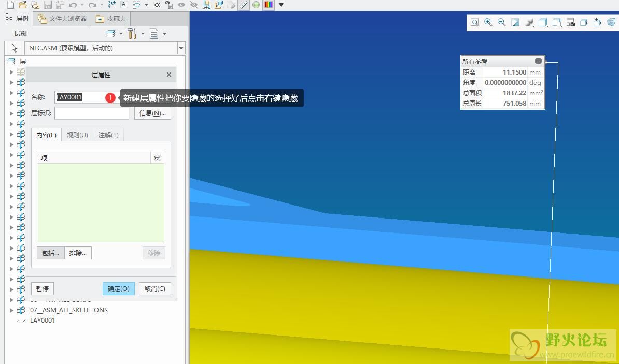This screenshot has width=619, height=364.
Task: Click the transparent wireframe cube icon
Action: (612, 22)
